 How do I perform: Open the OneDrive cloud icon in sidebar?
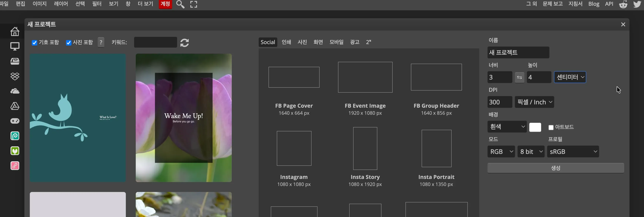coord(15,91)
